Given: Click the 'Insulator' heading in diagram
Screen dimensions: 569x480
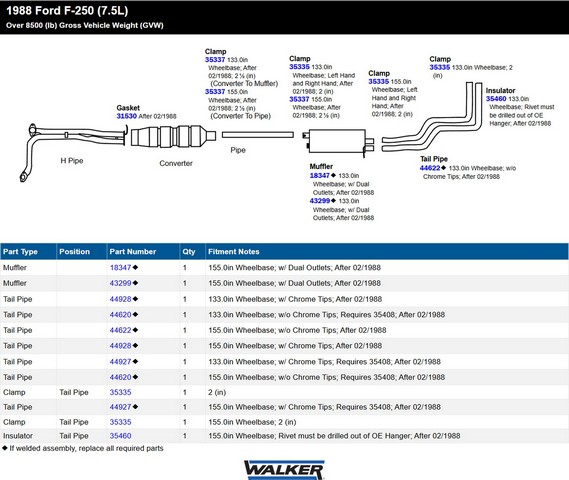Looking at the screenshot, I should pyautogui.click(x=500, y=91).
